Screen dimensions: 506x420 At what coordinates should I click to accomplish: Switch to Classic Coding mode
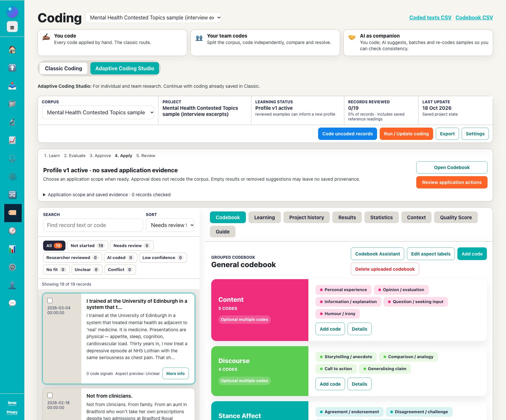pyautogui.click(x=63, y=68)
